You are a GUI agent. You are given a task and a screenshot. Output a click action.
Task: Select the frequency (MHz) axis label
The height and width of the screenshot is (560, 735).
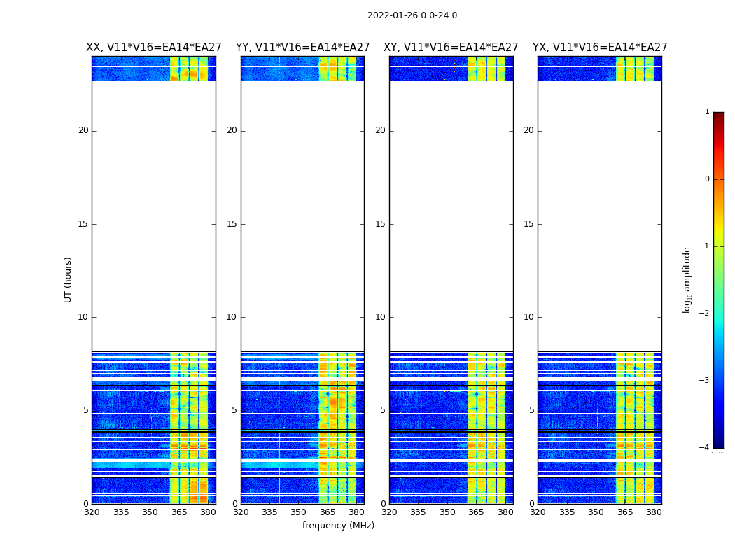338,526
